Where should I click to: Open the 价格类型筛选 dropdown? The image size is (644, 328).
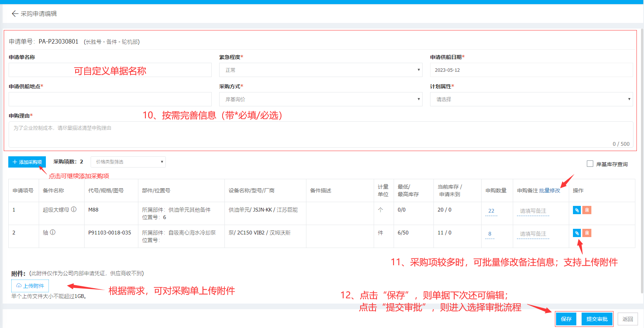tap(128, 162)
